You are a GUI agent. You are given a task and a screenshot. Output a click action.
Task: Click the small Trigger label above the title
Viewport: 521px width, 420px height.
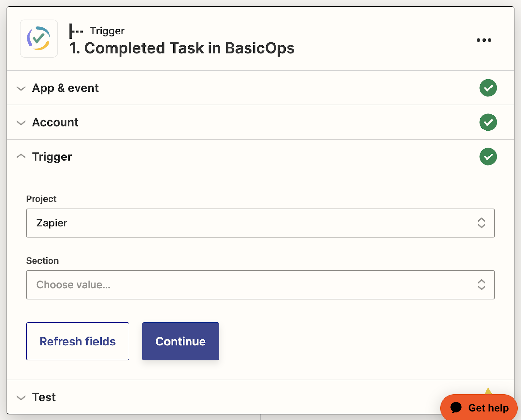pos(107,31)
